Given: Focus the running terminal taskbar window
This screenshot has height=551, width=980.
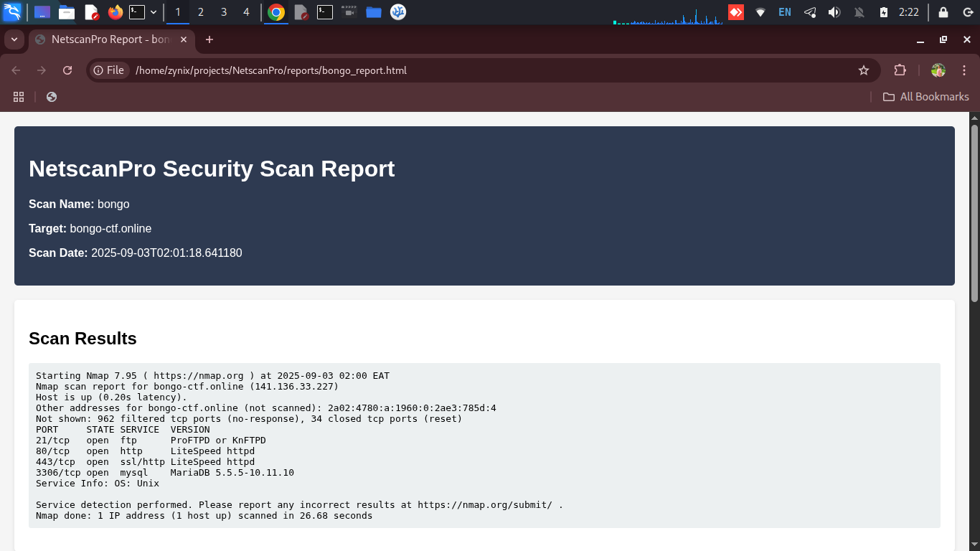Looking at the screenshot, I should 325,12.
